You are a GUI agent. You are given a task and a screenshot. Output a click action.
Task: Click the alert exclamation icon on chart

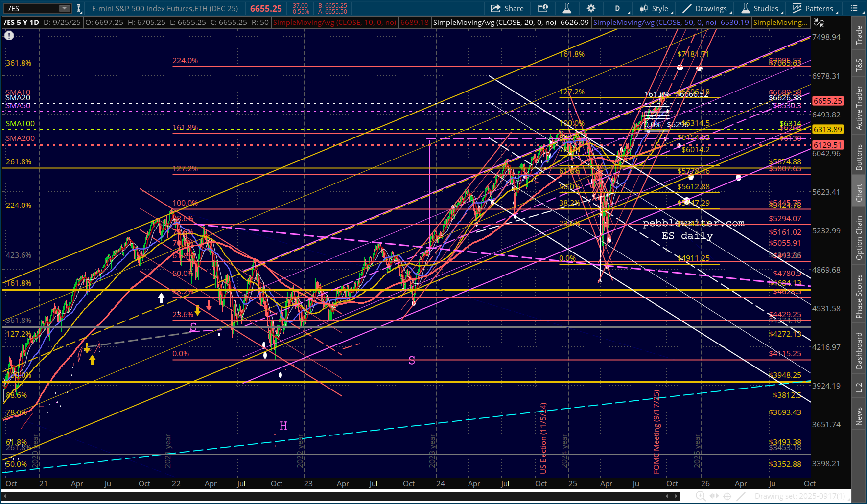9,36
